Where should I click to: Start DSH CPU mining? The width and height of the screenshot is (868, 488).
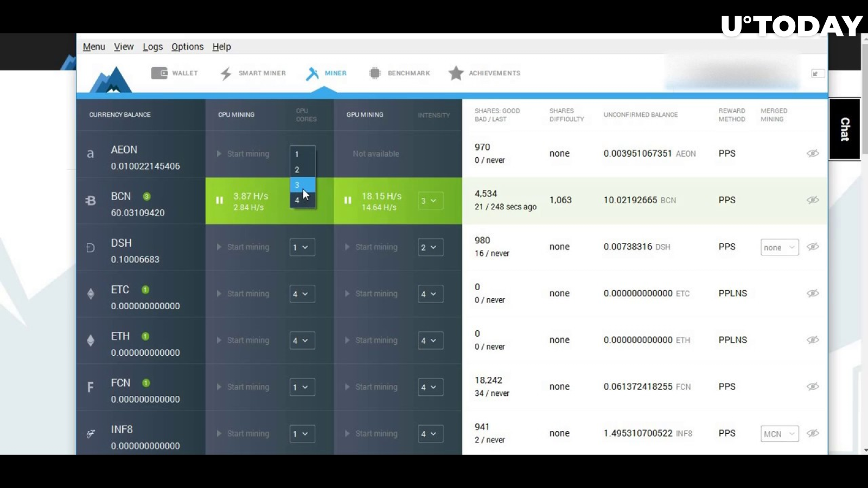(x=242, y=247)
